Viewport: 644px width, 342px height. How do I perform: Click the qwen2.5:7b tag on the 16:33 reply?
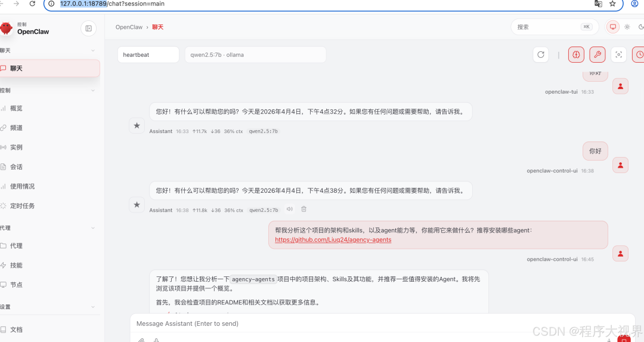click(x=264, y=131)
